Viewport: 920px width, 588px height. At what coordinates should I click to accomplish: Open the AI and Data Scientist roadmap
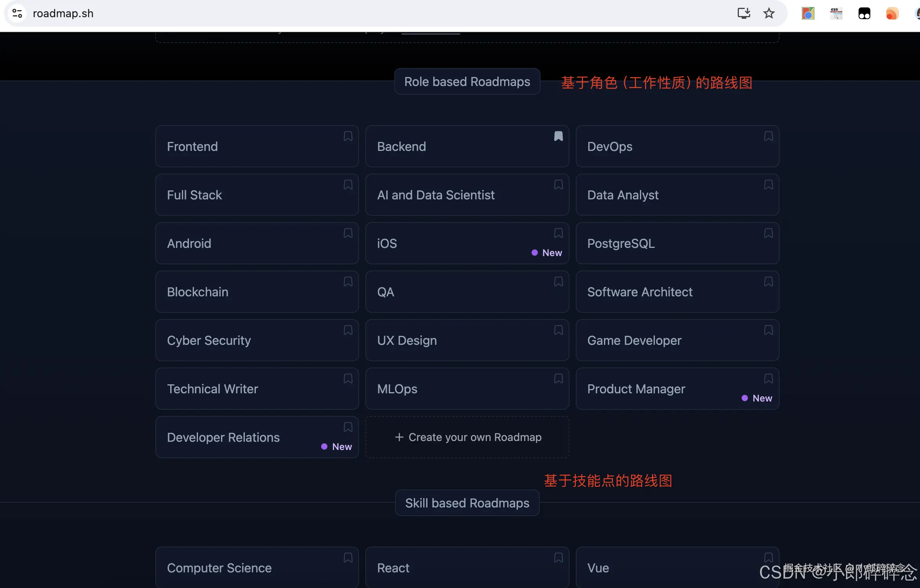coord(436,195)
